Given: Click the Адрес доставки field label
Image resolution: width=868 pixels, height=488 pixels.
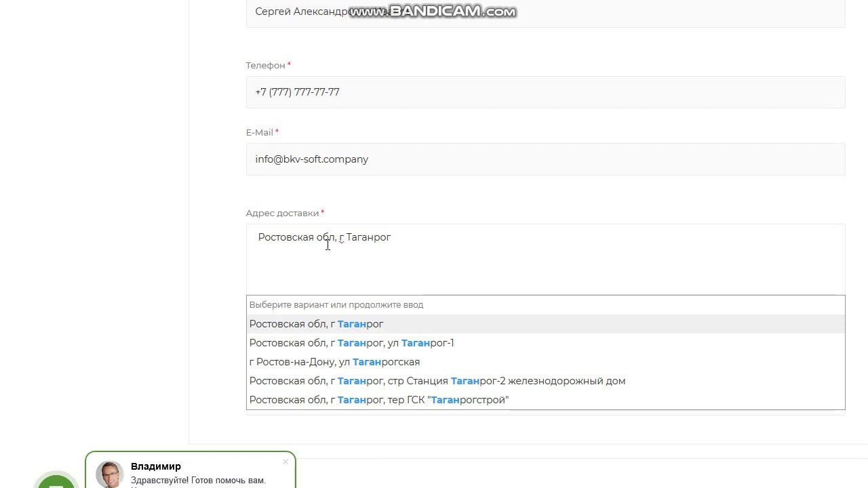Looking at the screenshot, I should click(282, 213).
